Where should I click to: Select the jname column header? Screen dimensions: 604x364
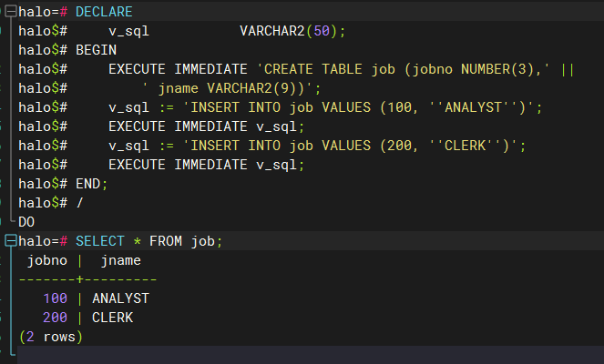[120, 260]
